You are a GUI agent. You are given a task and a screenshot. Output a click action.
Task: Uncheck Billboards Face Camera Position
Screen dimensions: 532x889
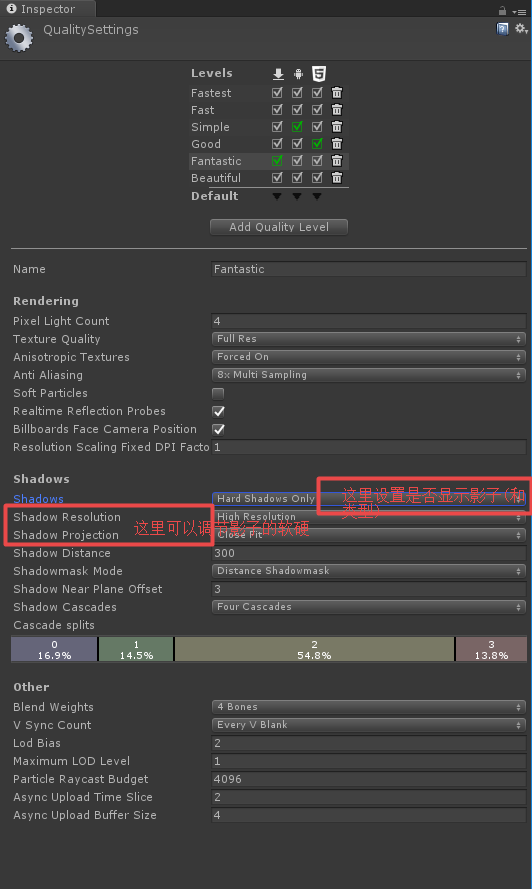218,430
